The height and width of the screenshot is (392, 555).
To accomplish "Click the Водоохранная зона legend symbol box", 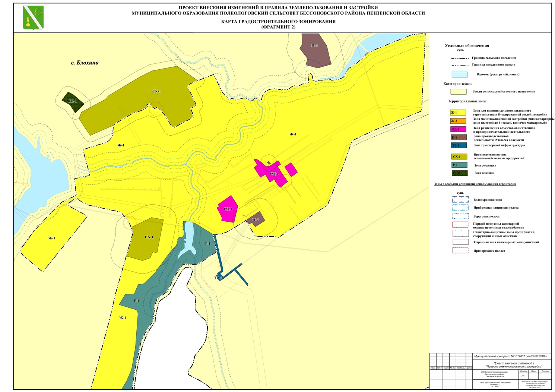I will pyautogui.click(x=460, y=200).
